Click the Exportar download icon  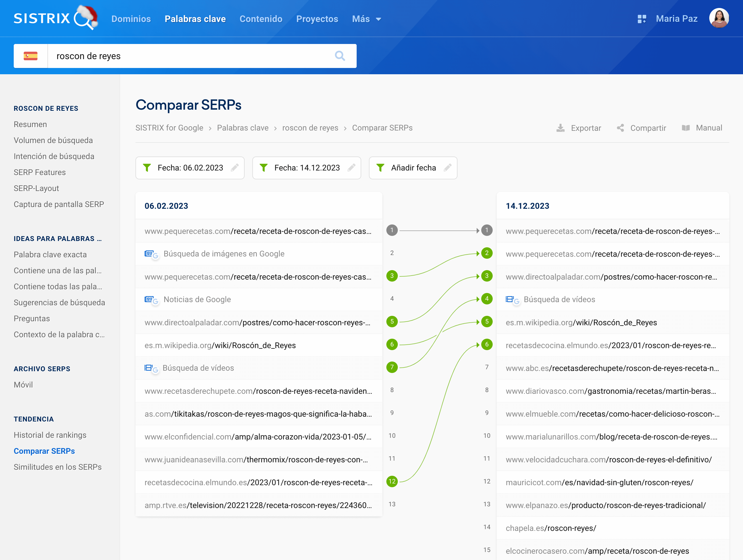560,128
